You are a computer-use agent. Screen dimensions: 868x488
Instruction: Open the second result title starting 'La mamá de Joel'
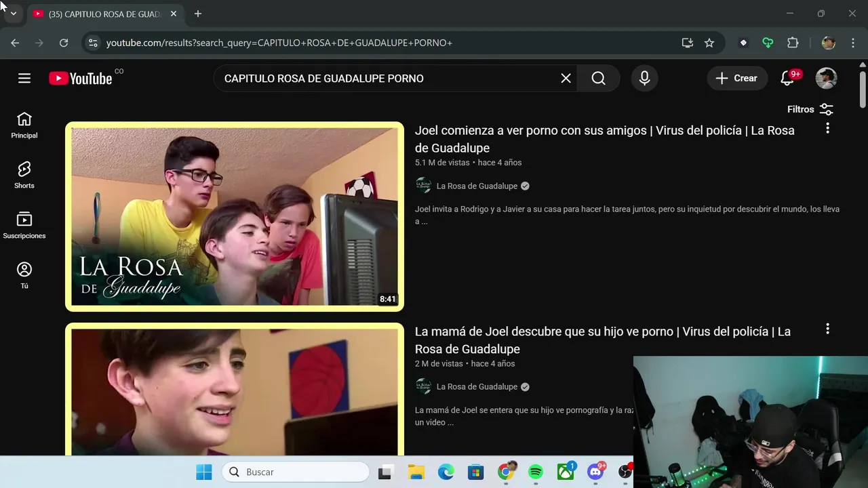click(x=603, y=340)
